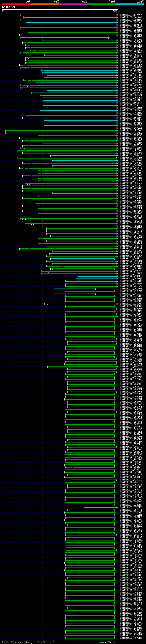The image size is (146, 644).
Task: Click the purple ~60% identity legend bar
Action: 73,4
